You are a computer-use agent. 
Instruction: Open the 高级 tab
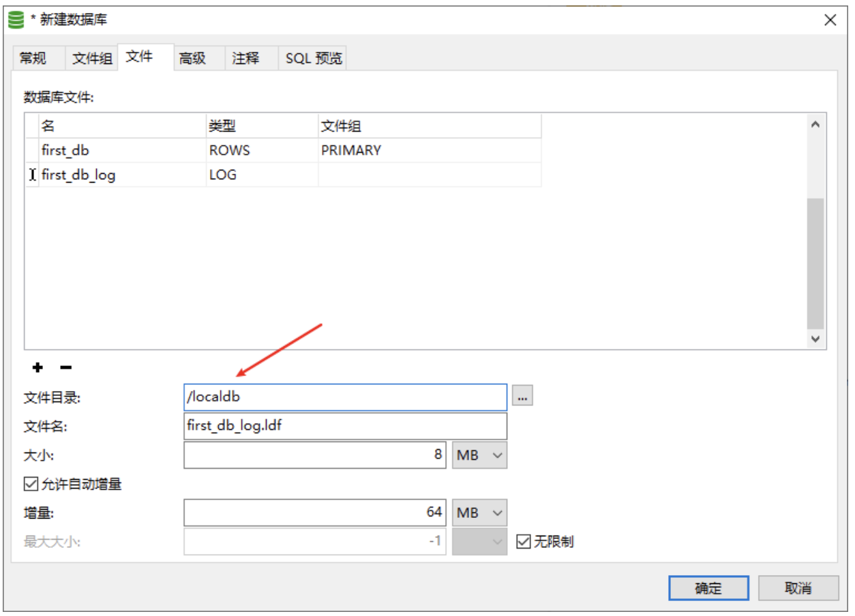[x=192, y=59]
